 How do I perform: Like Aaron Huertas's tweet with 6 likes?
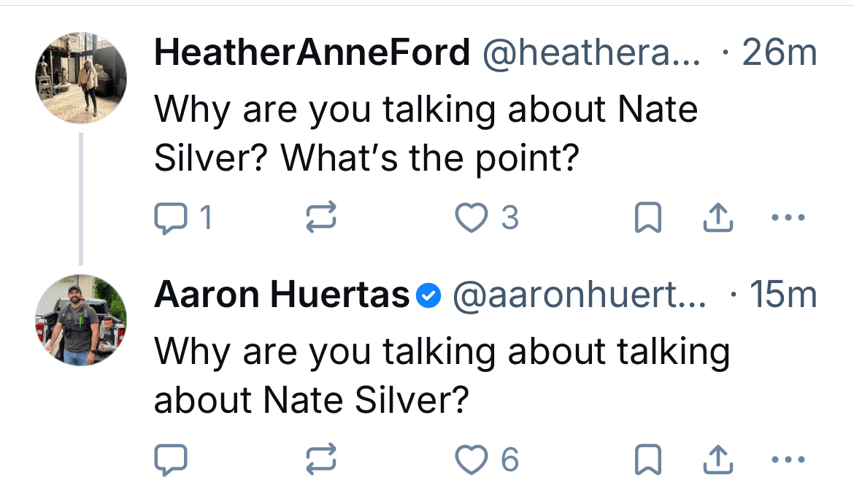point(472,460)
